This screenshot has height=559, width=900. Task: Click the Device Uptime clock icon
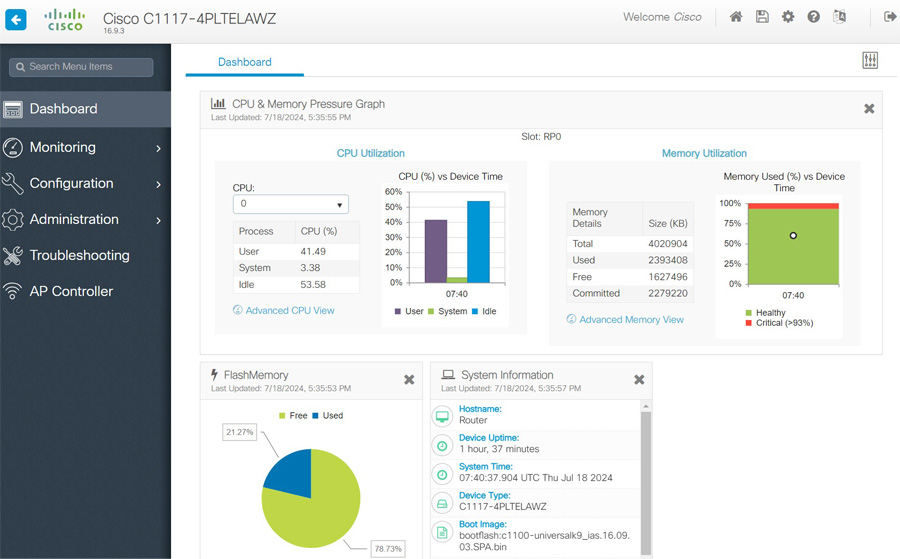[442, 445]
